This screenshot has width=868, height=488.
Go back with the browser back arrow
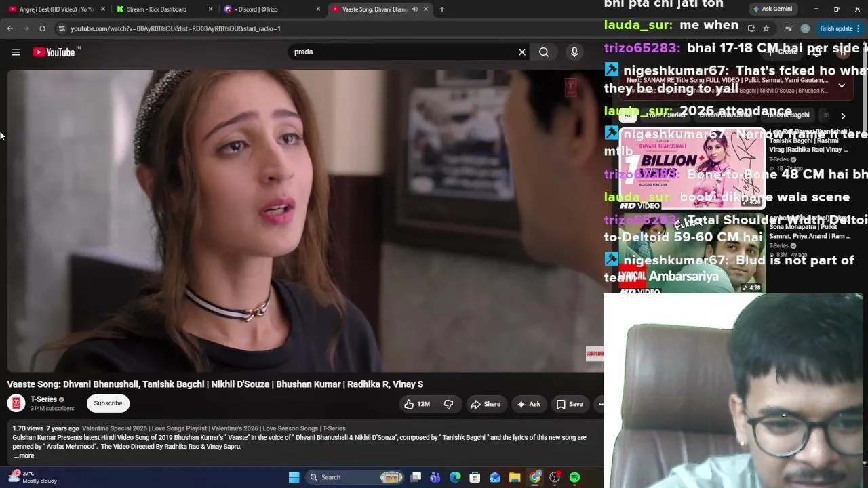click(10, 28)
